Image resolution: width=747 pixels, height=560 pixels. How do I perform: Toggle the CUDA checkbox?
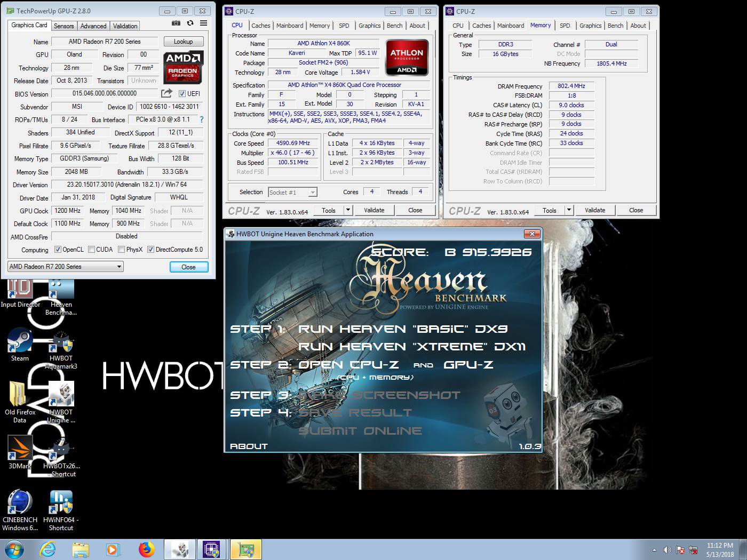tap(92, 249)
